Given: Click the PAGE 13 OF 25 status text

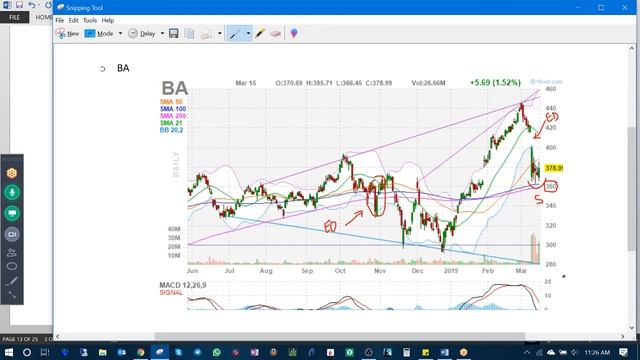Looking at the screenshot, I should click(x=20, y=339).
